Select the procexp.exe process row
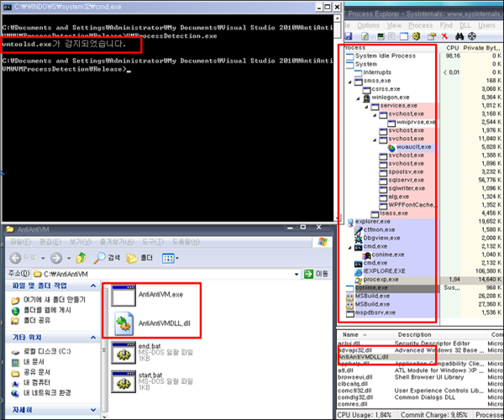The image size is (504, 420). [x=424, y=280]
